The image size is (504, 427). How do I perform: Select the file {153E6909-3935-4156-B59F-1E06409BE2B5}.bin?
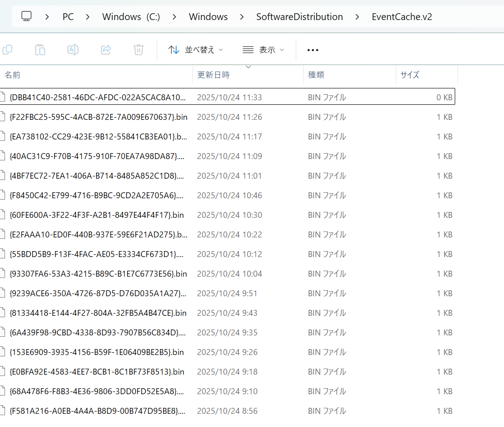pos(228,352)
